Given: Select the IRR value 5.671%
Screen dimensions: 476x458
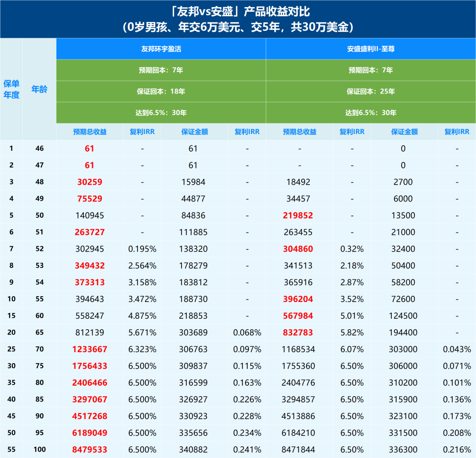Looking at the screenshot, I should (142, 333).
